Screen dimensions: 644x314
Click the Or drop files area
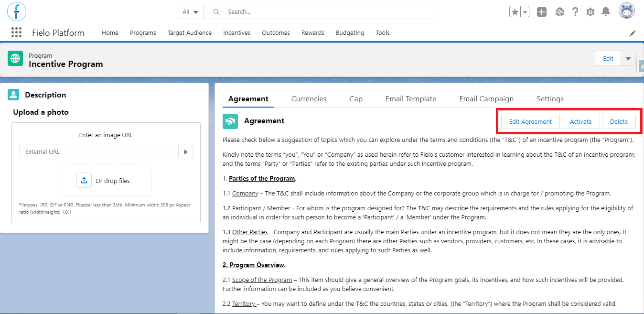106,180
